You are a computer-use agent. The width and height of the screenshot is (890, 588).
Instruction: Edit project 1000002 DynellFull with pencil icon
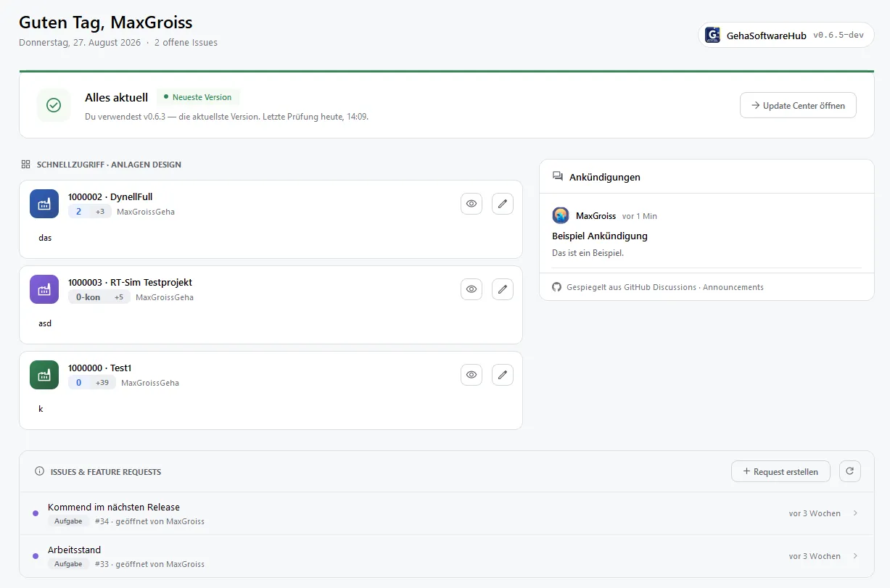503,204
